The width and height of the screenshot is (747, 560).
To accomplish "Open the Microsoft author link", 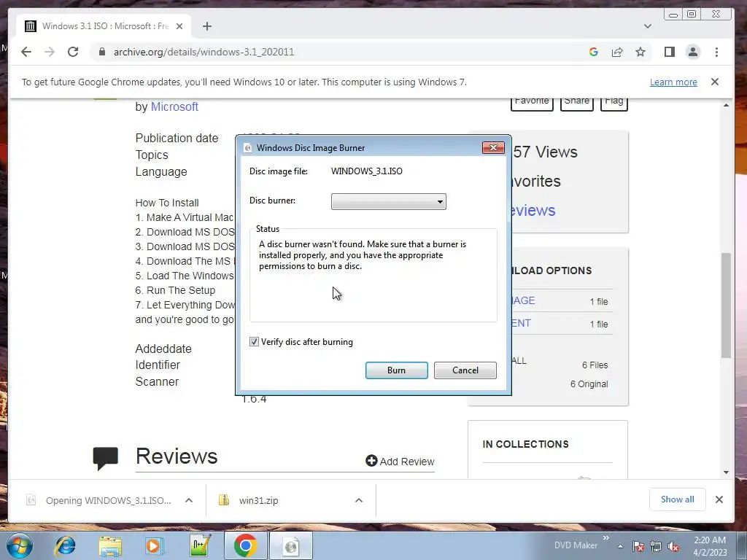I will pyautogui.click(x=174, y=106).
